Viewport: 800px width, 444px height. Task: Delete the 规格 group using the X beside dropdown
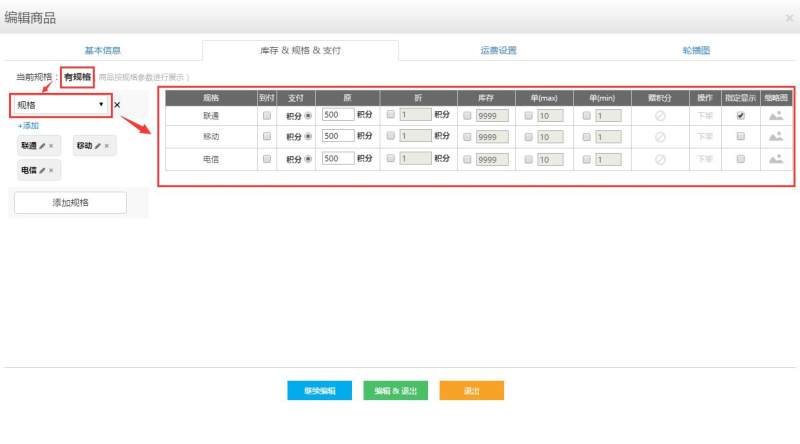[117, 105]
